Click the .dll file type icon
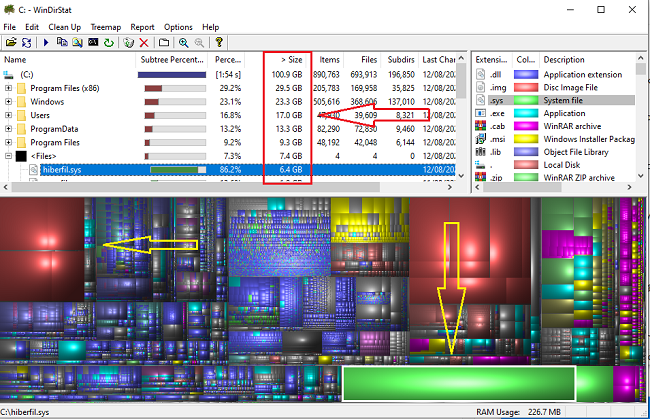The height and width of the screenshot is (419, 650). (x=480, y=74)
